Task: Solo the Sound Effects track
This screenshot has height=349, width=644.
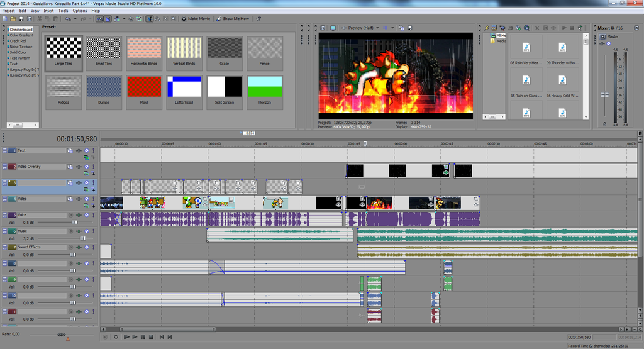Action: (93, 247)
